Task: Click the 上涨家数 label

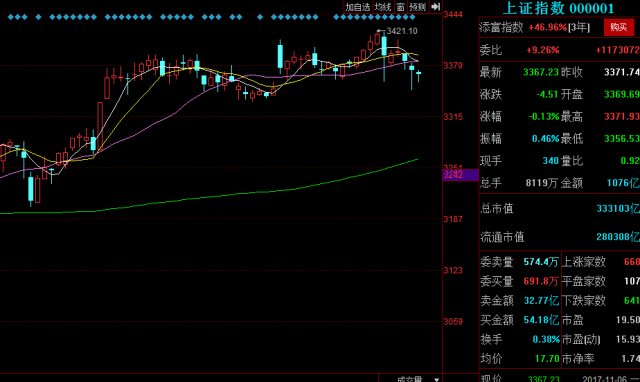Action: [584, 262]
